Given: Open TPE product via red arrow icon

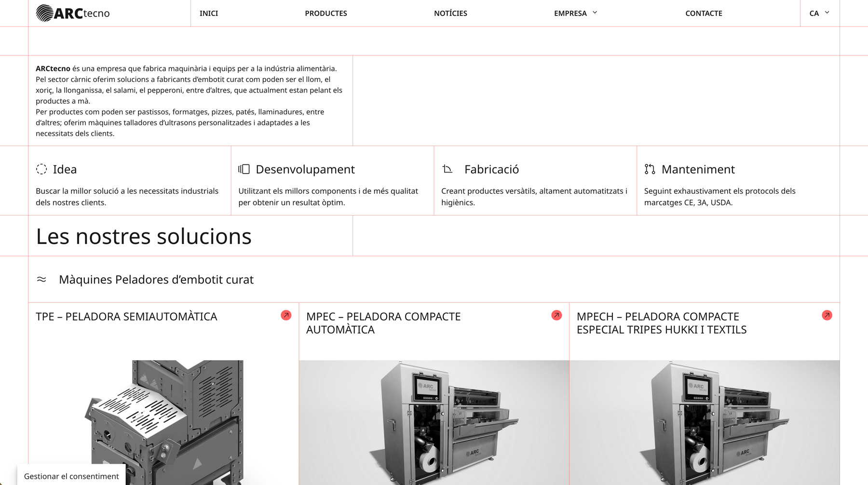Looking at the screenshot, I should (286, 315).
